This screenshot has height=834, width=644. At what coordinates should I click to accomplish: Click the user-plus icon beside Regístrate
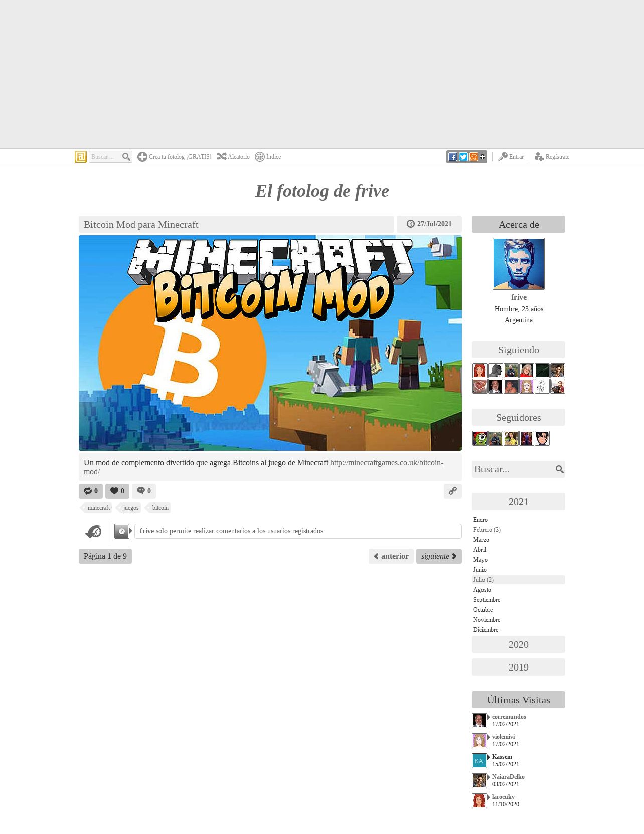pyautogui.click(x=539, y=157)
